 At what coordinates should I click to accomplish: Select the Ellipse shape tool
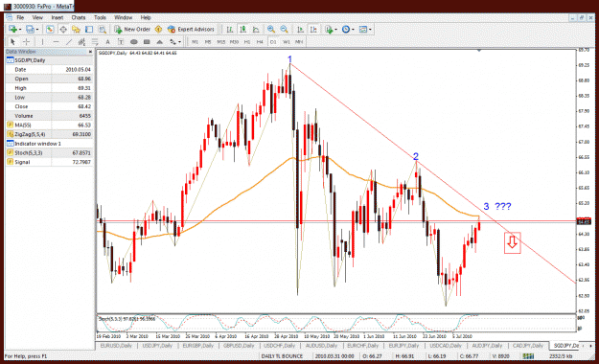click(134, 41)
